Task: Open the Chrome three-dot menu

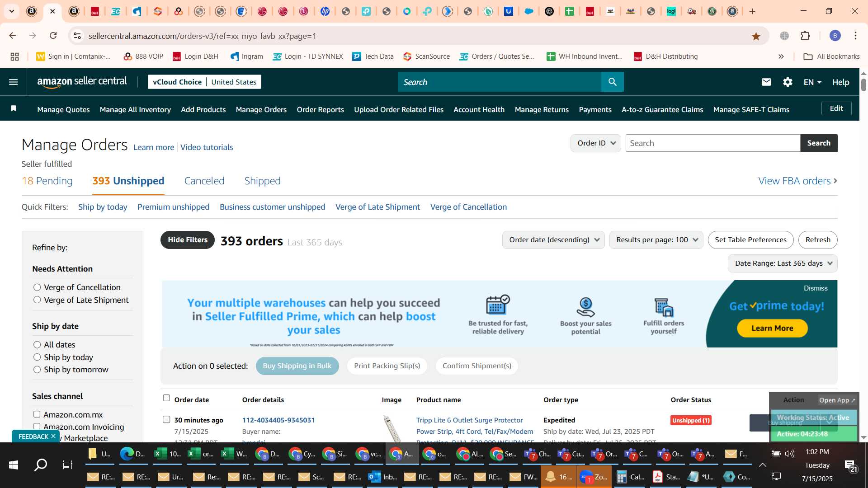Action: pyautogui.click(x=855, y=36)
